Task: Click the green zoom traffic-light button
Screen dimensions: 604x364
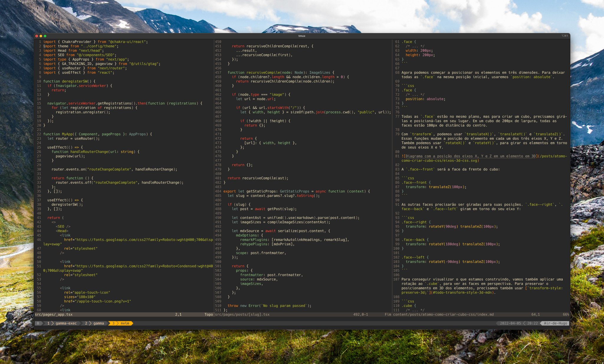Action: tap(45, 35)
